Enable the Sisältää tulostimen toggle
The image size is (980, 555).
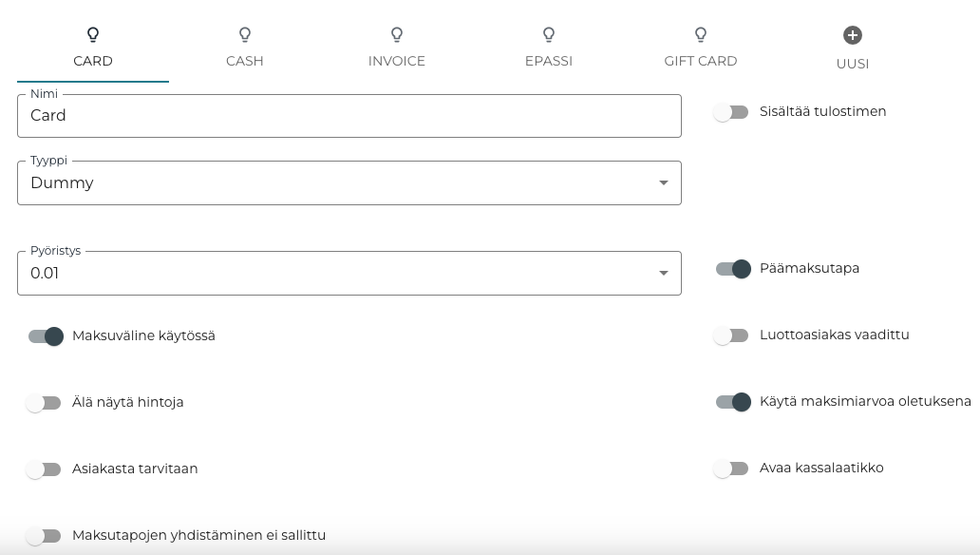[x=731, y=112]
